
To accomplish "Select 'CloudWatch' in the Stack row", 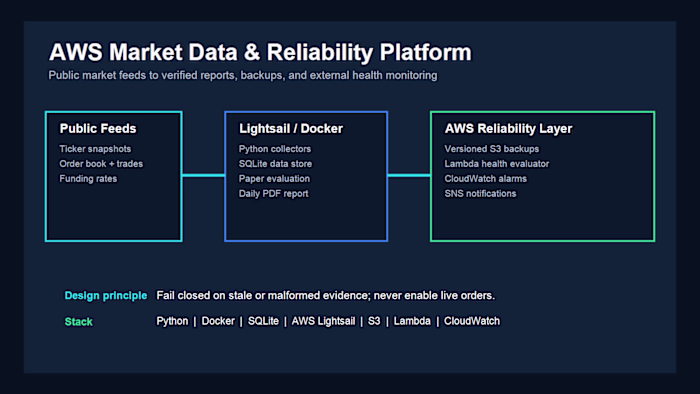I will pyautogui.click(x=472, y=321).
